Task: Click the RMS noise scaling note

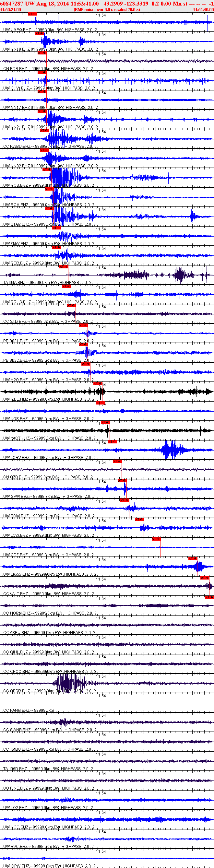Action: tap(107, 10)
